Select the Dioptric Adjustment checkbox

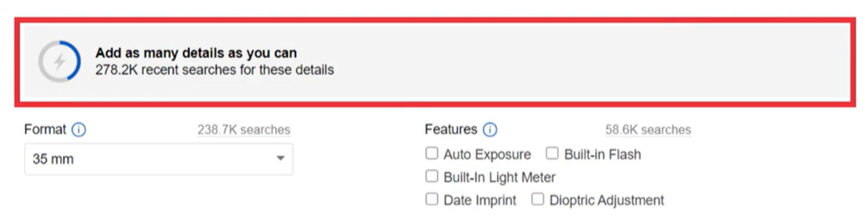pos(538,199)
